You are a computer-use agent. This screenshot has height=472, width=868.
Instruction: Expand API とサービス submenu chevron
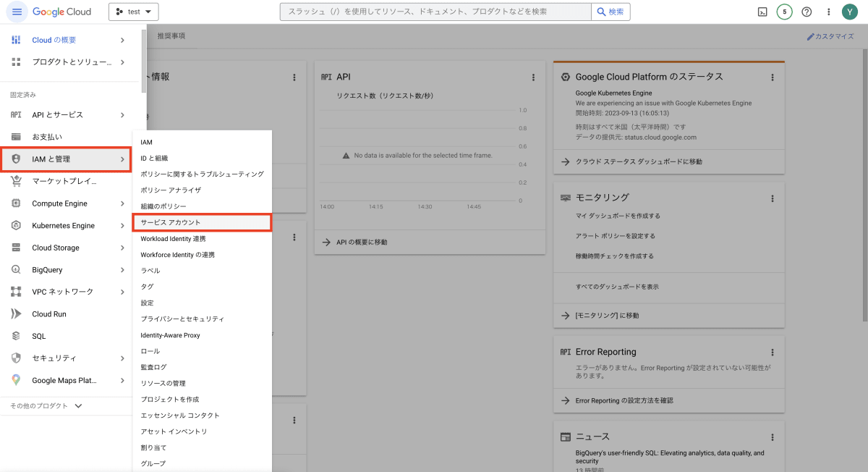coord(122,114)
